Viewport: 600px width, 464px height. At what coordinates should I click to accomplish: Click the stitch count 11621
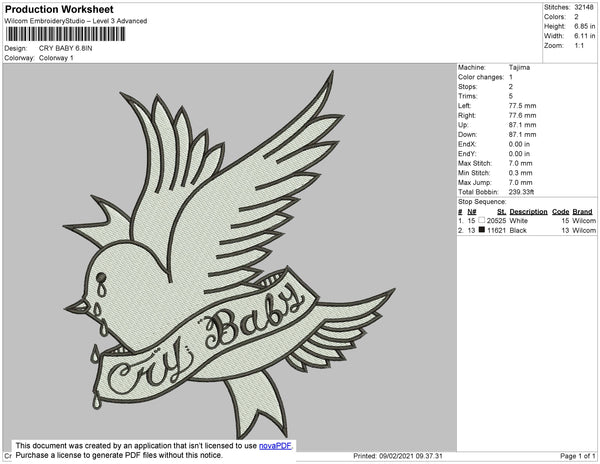[x=496, y=230]
